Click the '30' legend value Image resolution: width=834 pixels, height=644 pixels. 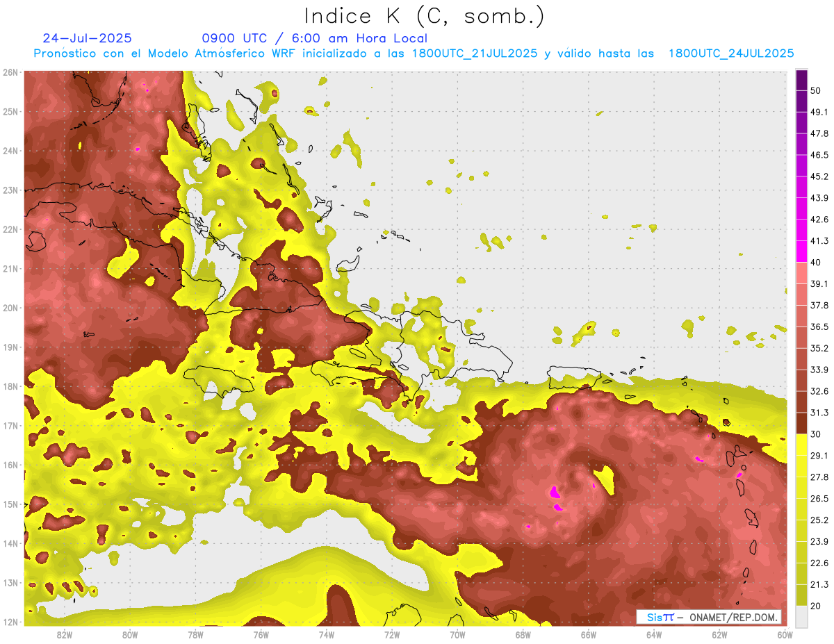click(x=816, y=434)
